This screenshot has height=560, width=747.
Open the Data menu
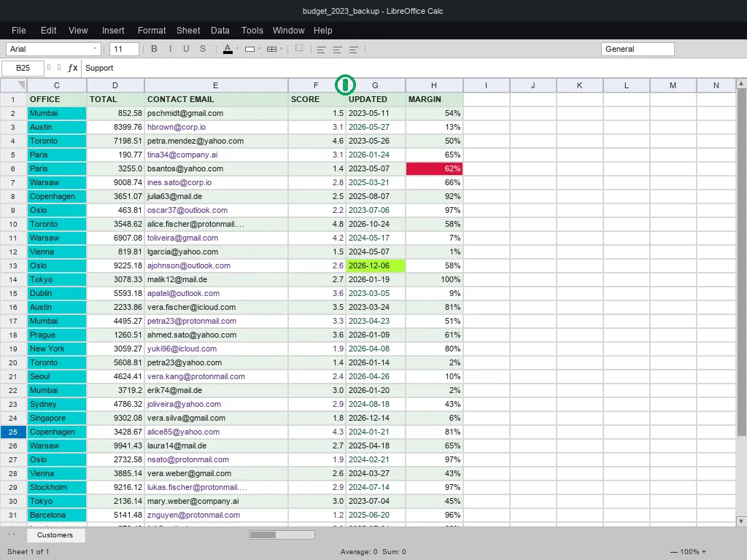(x=220, y=31)
